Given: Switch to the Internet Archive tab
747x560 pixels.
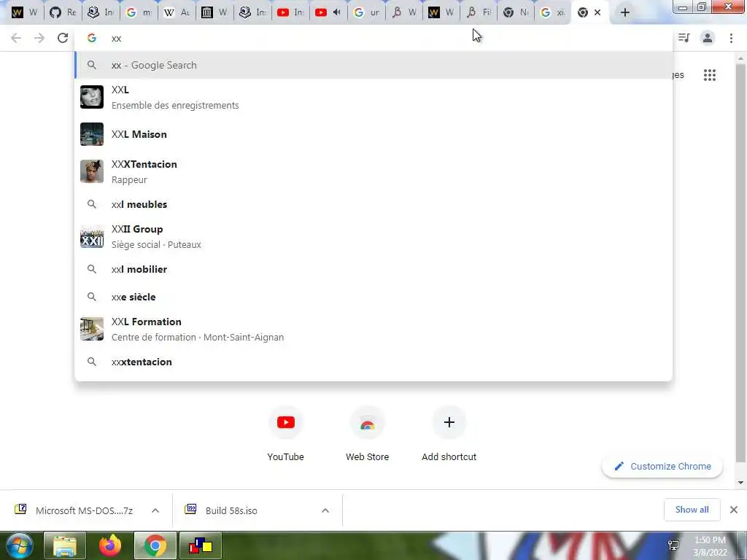Looking at the screenshot, I should click(214, 12).
